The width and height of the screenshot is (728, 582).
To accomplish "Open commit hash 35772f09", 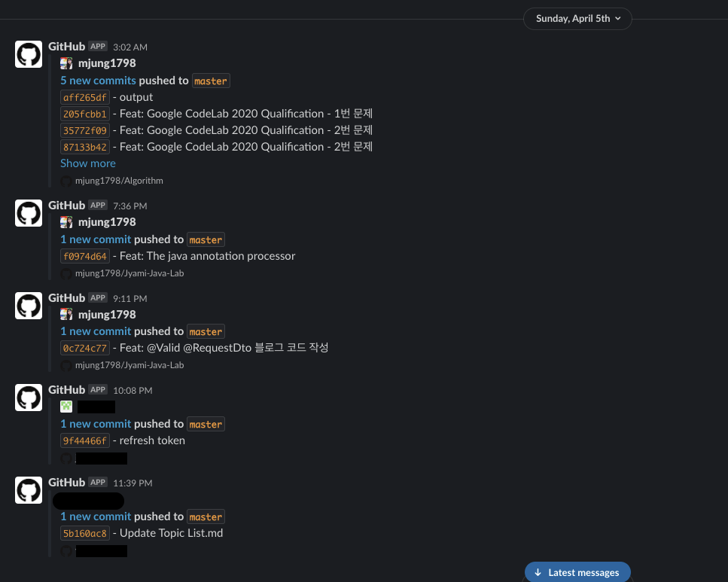I will point(85,130).
